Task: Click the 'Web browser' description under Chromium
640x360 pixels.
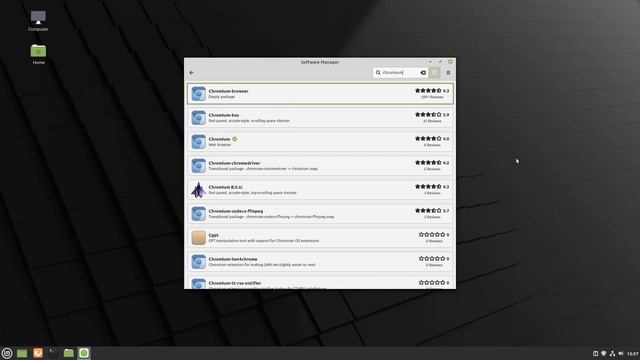Action: pos(220,145)
